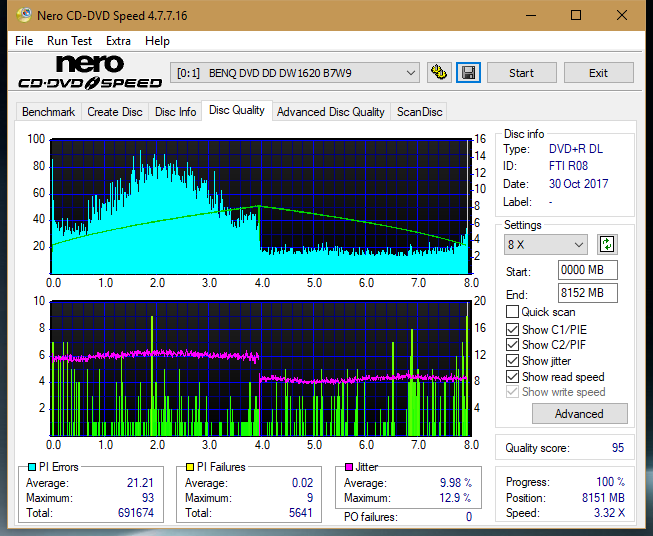Click the Start position 0000 MB field

[587, 270]
